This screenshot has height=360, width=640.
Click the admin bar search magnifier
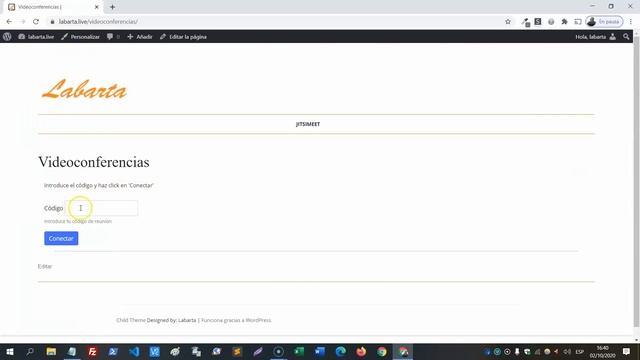click(626, 37)
